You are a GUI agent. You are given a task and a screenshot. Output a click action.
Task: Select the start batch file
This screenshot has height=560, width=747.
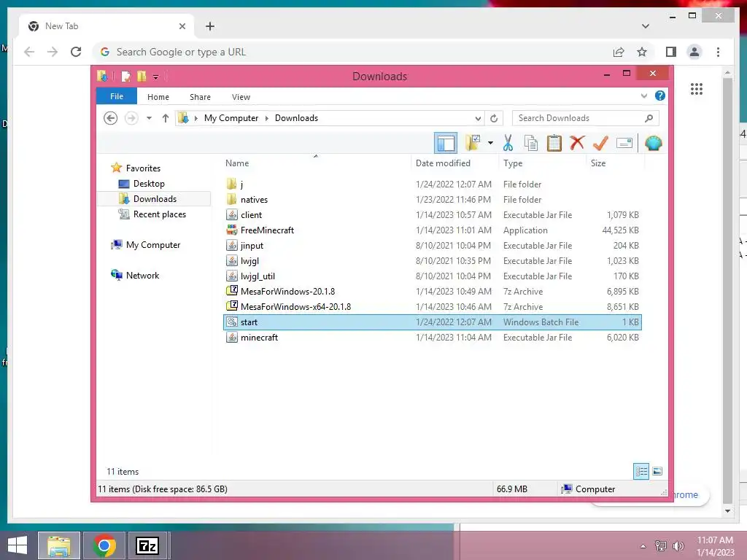433,322
